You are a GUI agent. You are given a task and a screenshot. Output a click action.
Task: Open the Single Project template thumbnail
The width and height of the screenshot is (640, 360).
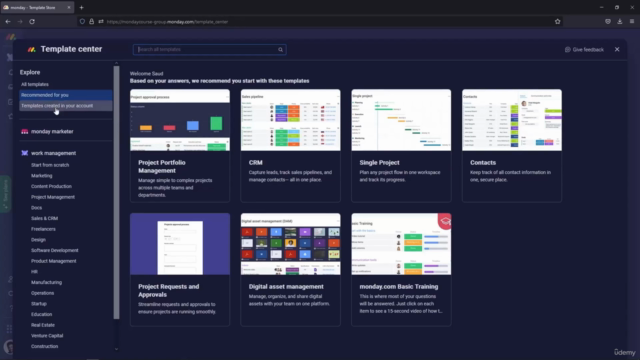click(401, 120)
